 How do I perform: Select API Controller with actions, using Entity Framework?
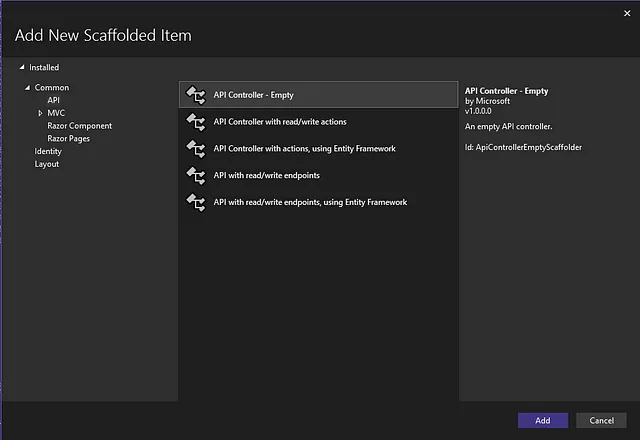tap(318, 149)
